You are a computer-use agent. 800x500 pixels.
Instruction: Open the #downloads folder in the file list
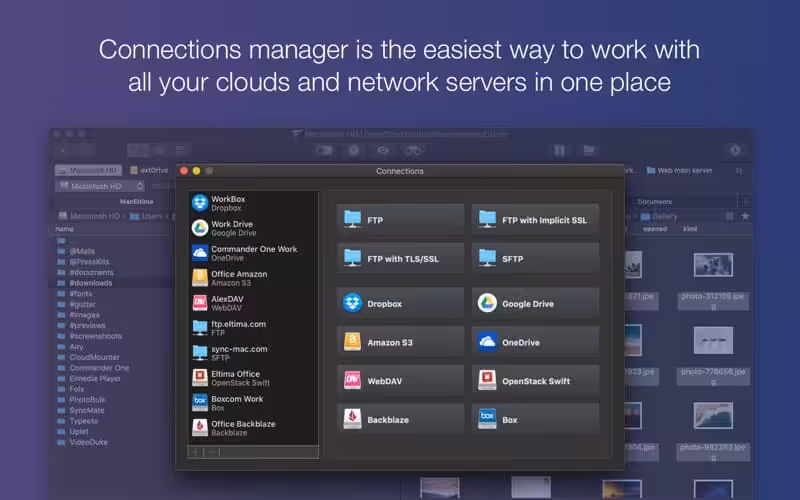pyautogui.click(x=90, y=283)
